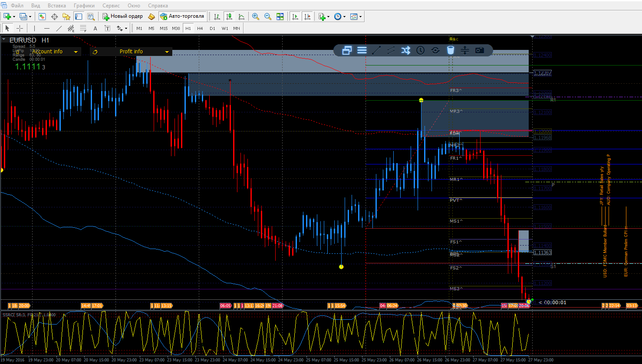Select the crosshair tool
The width and height of the screenshot is (642, 364).
tap(20, 28)
